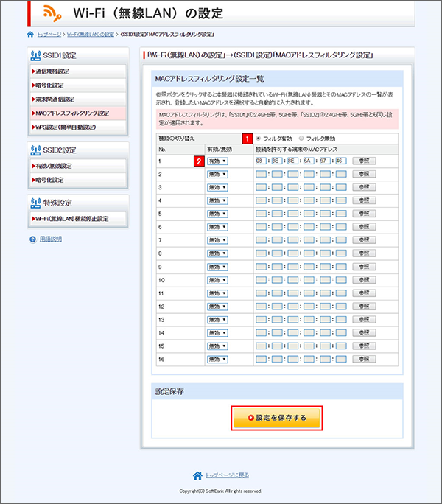Open the 無効 dropdown in row 16
The height and width of the screenshot is (504, 442).
(x=217, y=360)
